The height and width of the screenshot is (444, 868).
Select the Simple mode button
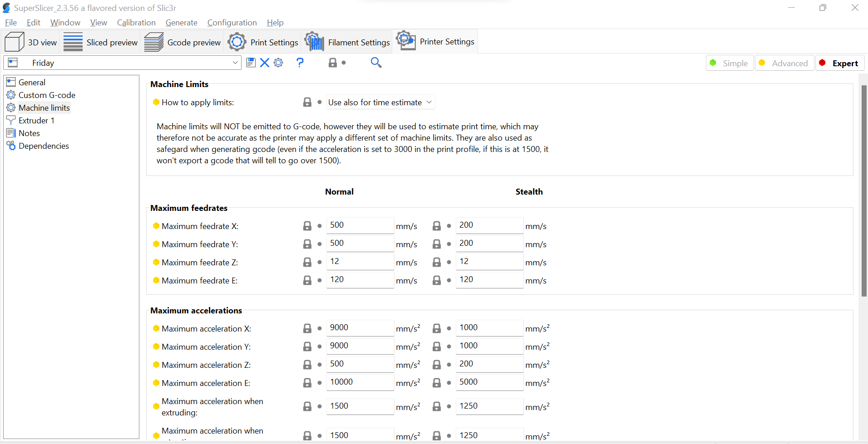click(730, 63)
